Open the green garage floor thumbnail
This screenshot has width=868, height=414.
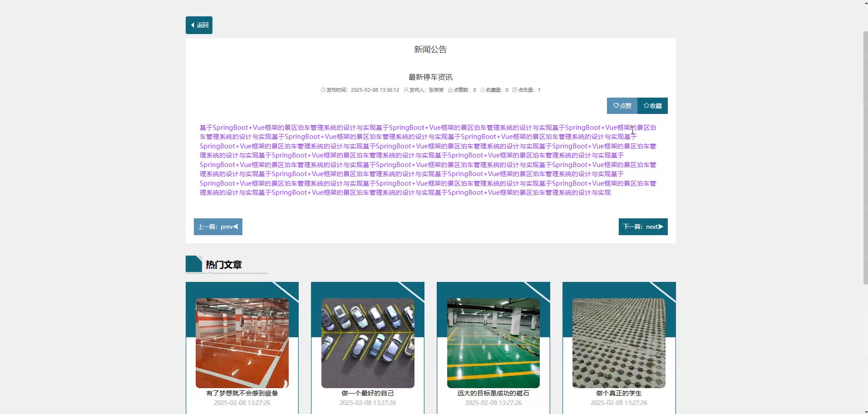(x=493, y=343)
